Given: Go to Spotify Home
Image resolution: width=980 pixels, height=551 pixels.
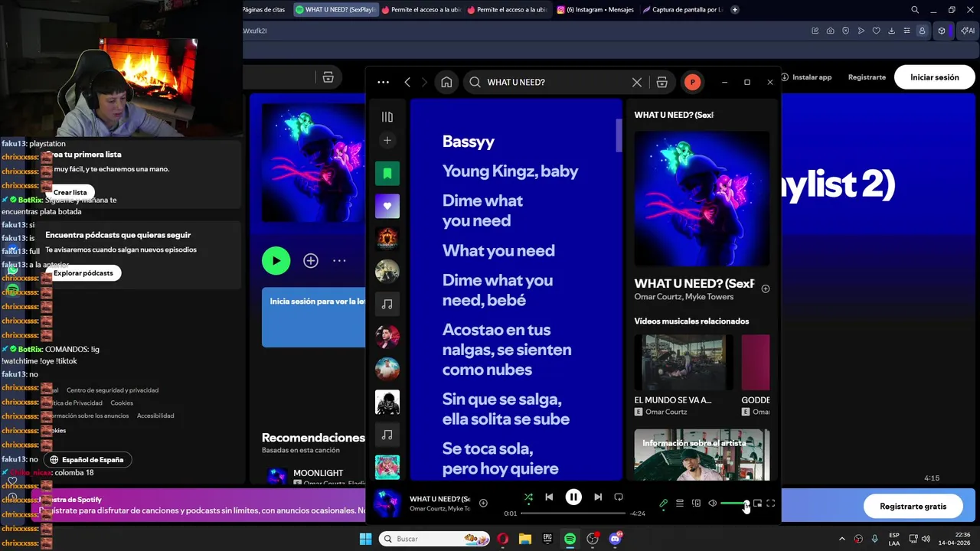Looking at the screenshot, I should tap(446, 82).
